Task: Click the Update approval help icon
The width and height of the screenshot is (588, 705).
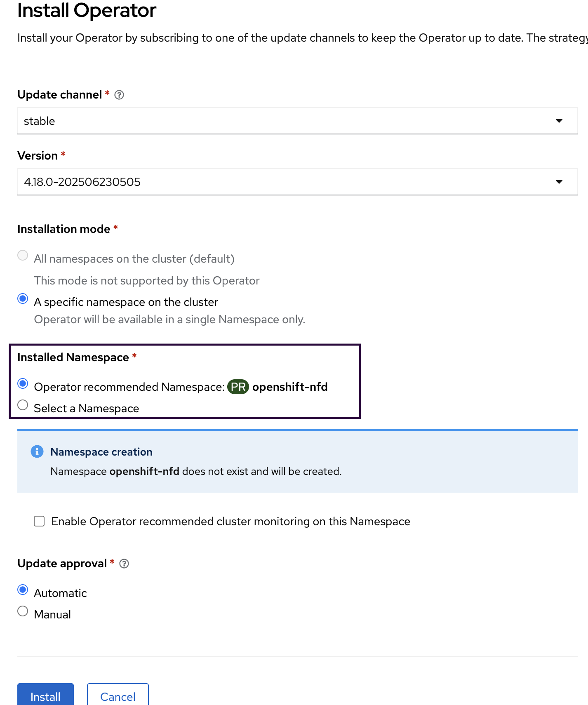Action: (x=124, y=564)
